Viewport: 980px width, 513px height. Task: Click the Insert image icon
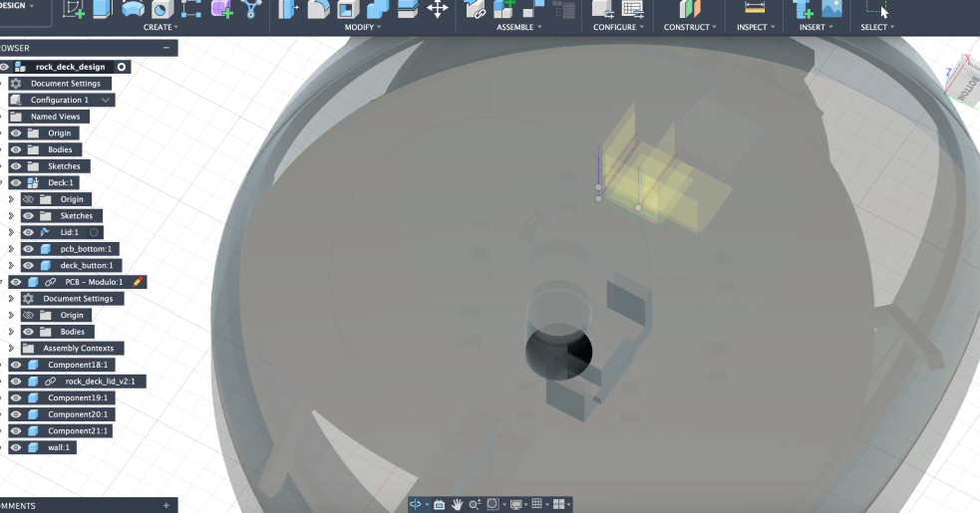click(x=831, y=9)
